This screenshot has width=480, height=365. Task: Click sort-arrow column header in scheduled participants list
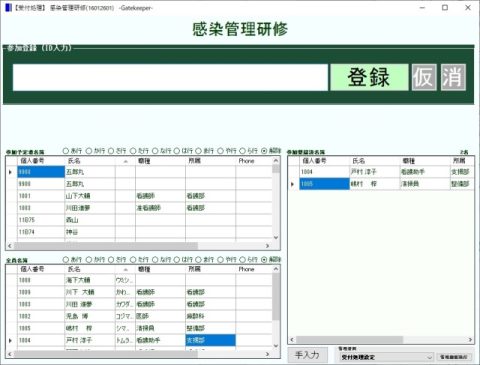pos(125,161)
